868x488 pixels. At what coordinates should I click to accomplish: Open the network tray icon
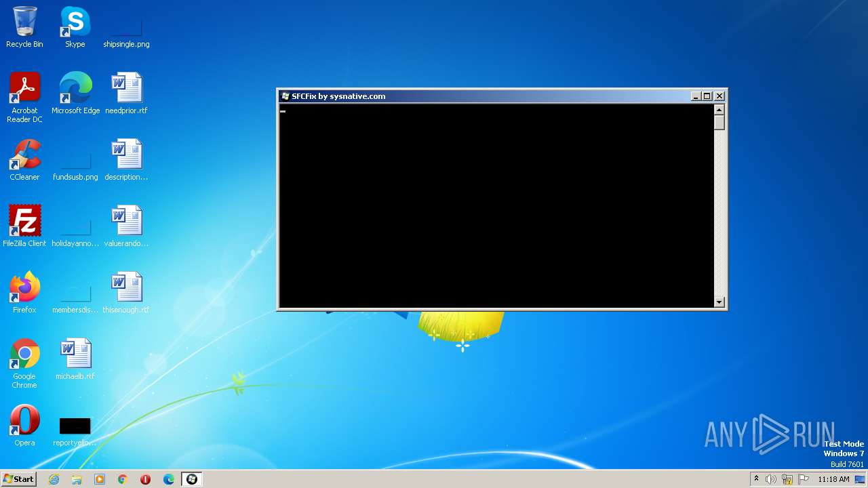pyautogui.click(x=787, y=479)
